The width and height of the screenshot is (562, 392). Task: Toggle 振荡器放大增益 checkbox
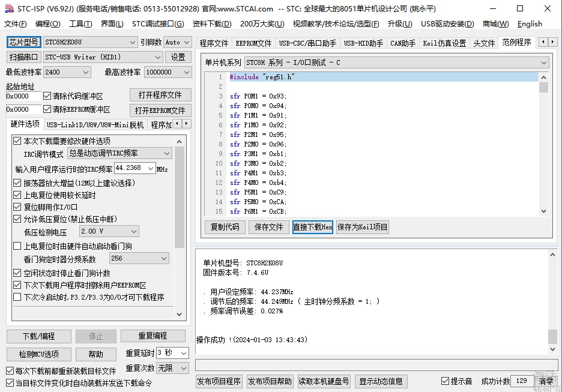tap(17, 182)
